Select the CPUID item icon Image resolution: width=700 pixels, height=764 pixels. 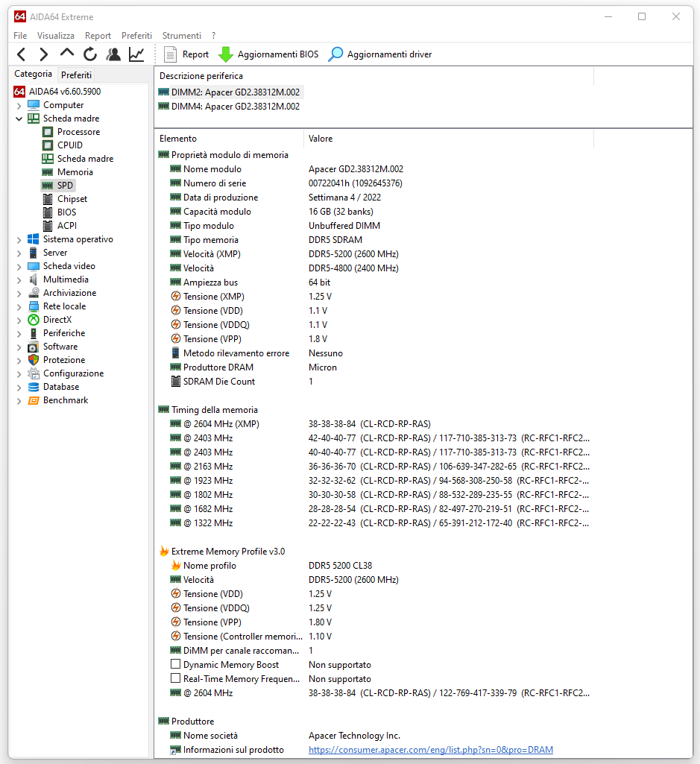coord(47,145)
